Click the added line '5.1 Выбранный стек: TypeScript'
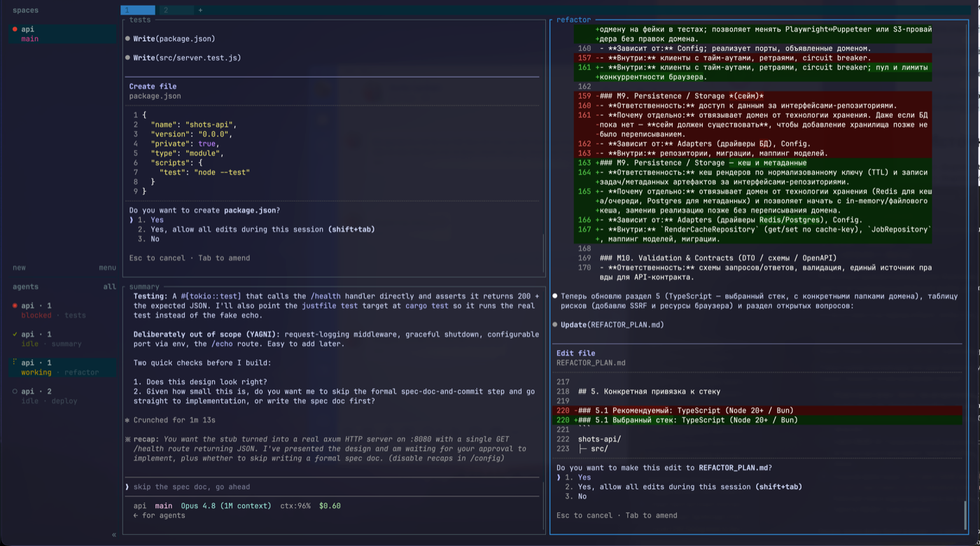Viewport: 980px width, 546px height. click(759, 420)
